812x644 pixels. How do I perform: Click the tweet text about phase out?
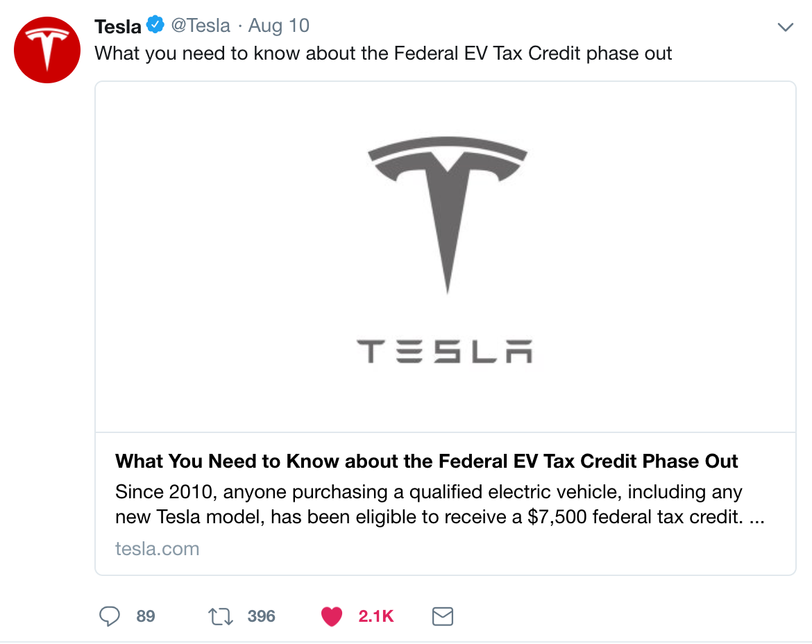[x=383, y=53]
